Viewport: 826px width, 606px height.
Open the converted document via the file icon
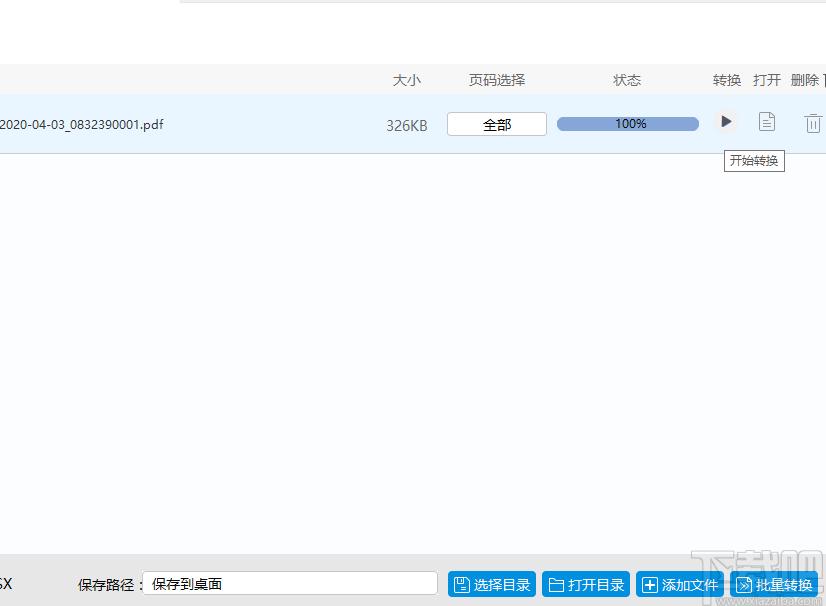click(x=767, y=121)
